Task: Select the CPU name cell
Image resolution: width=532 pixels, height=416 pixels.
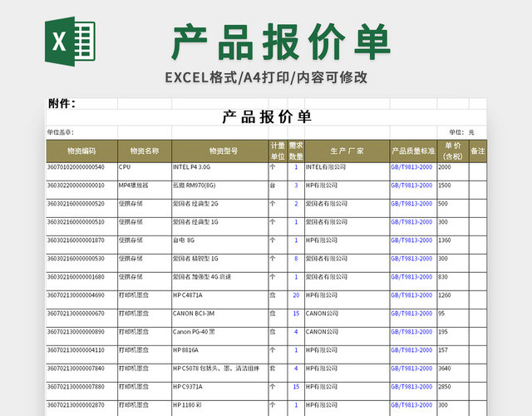Action: pos(145,171)
